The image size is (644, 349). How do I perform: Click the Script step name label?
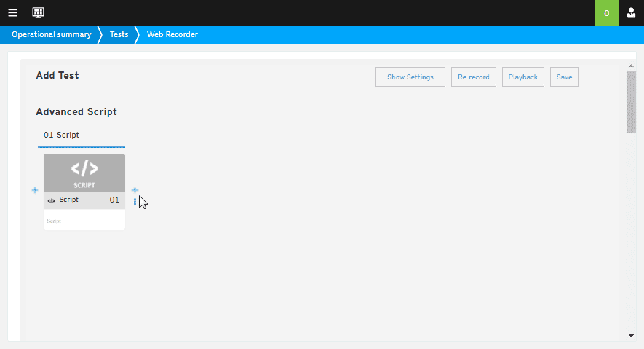(68, 200)
